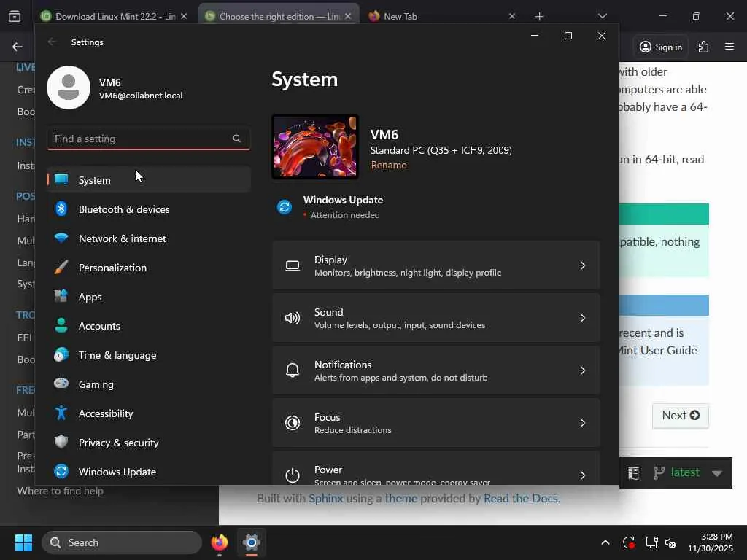This screenshot has width=747, height=560.
Task: Open Personalization settings
Action: (149, 268)
